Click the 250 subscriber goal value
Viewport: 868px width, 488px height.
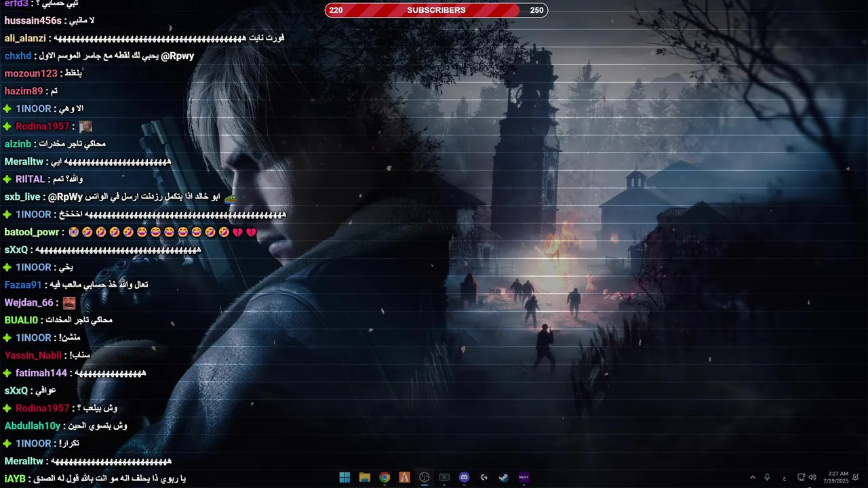pos(537,10)
